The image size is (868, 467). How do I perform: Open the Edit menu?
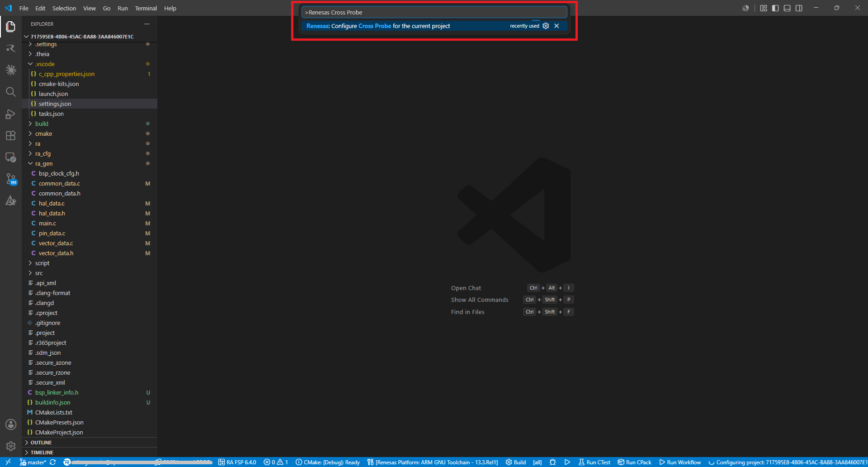tap(40, 8)
